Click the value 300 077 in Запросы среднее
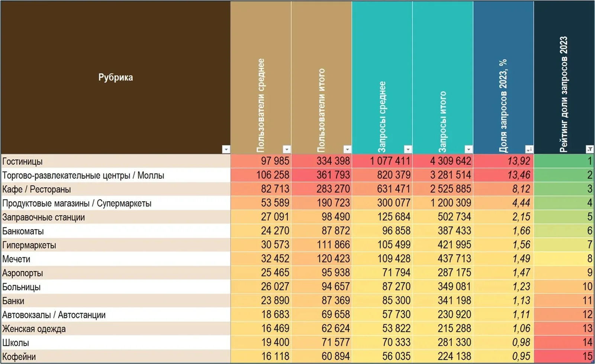This screenshot has height=364, width=595. pyautogui.click(x=382, y=203)
